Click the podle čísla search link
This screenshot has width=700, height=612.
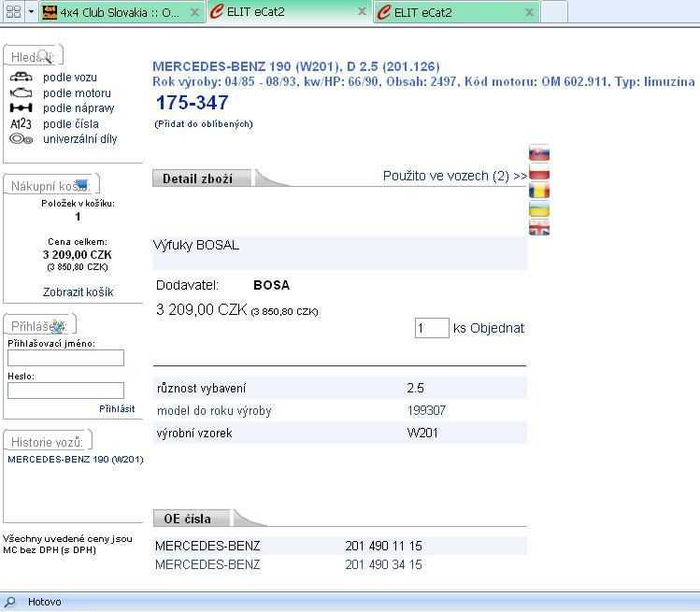tap(71, 123)
